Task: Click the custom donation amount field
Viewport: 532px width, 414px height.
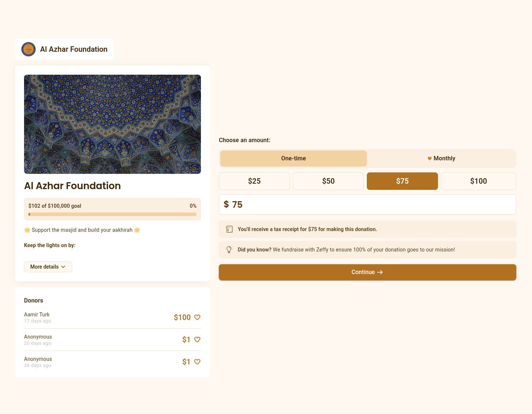Action: point(367,204)
